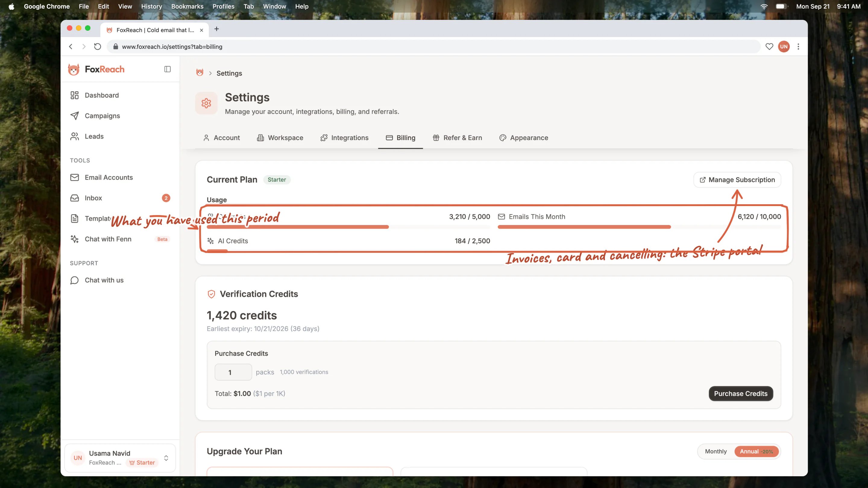Click the fox breadcrumb home icon
The height and width of the screenshot is (488, 868).
[x=200, y=73]
